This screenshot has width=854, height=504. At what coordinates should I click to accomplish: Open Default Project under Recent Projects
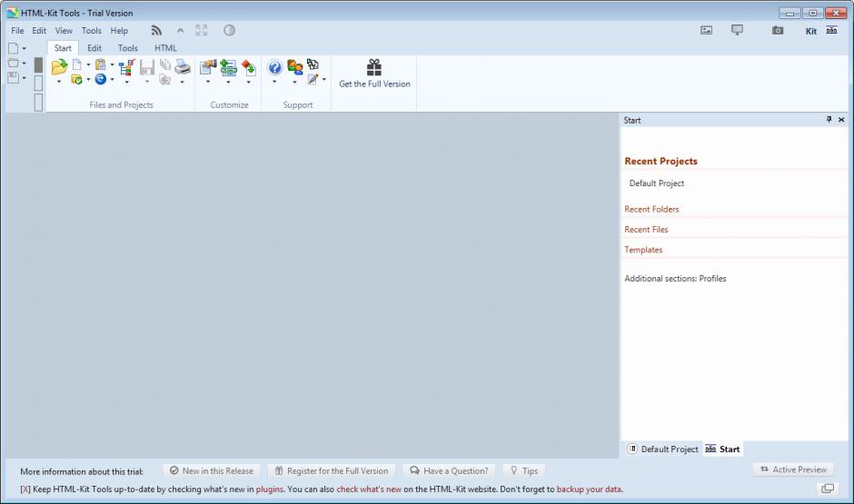point(656,183)
